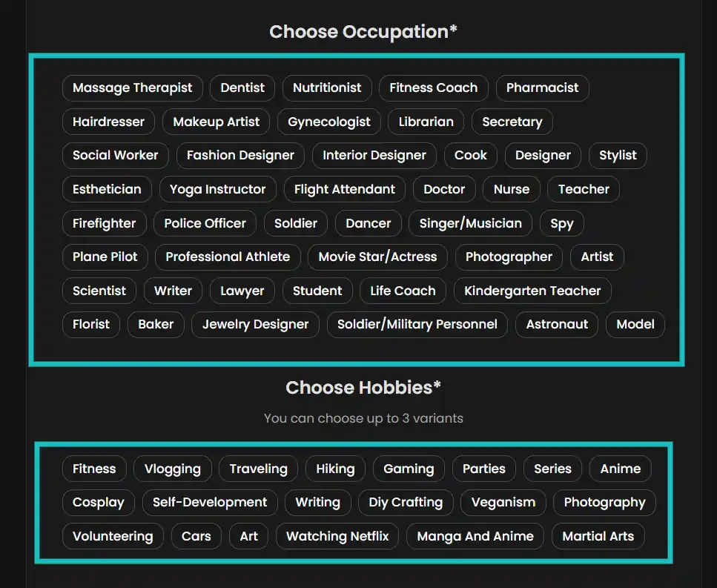717x588 pixels.
Task: Choose Soldier/Military Personnel occupation
Action: (x=417, y=324)
